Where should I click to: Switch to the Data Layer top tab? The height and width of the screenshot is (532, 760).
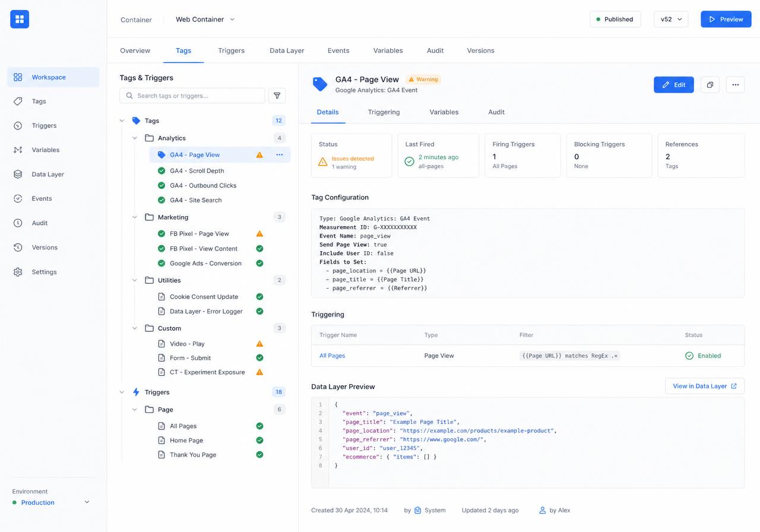click(287, 50)
